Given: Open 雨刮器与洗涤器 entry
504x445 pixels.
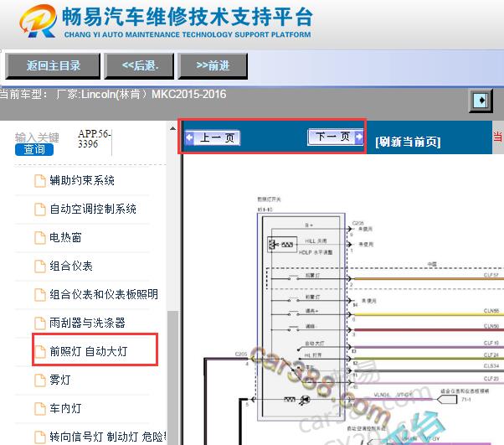Looking at the screenshot, I should pos(87,323).
